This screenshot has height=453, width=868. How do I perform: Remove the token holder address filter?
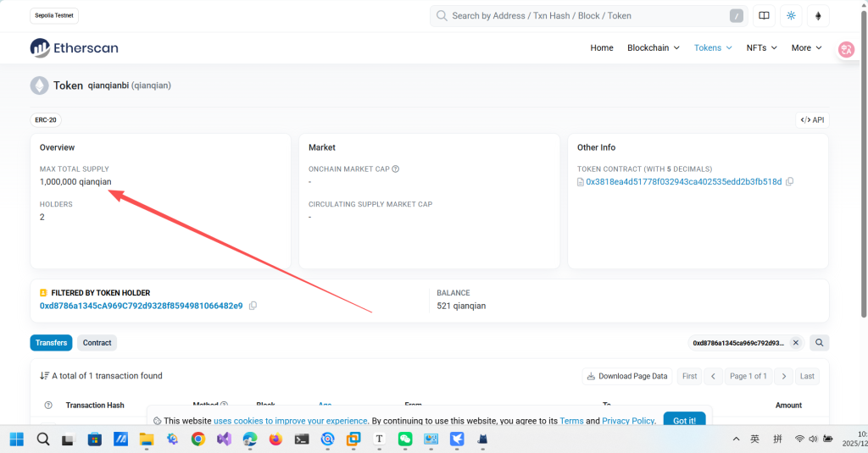[795, 343]
